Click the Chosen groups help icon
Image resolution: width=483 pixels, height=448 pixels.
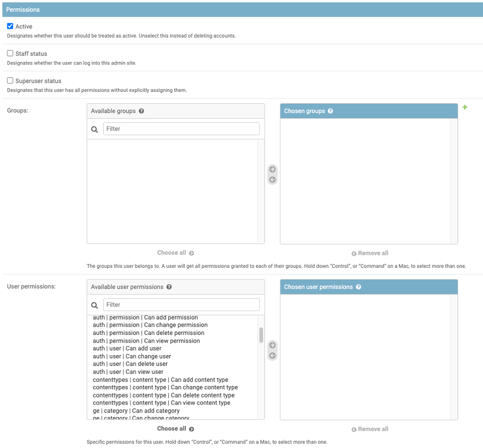pos(330,111)
